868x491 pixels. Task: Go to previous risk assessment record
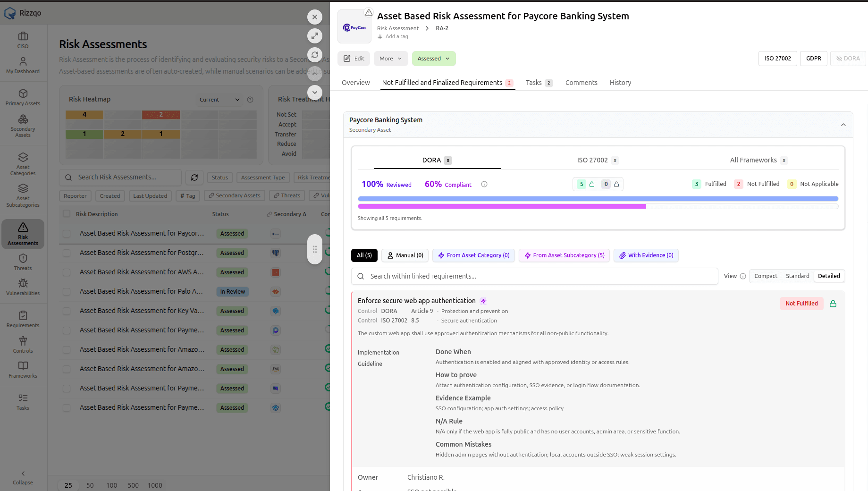point(315,74)
